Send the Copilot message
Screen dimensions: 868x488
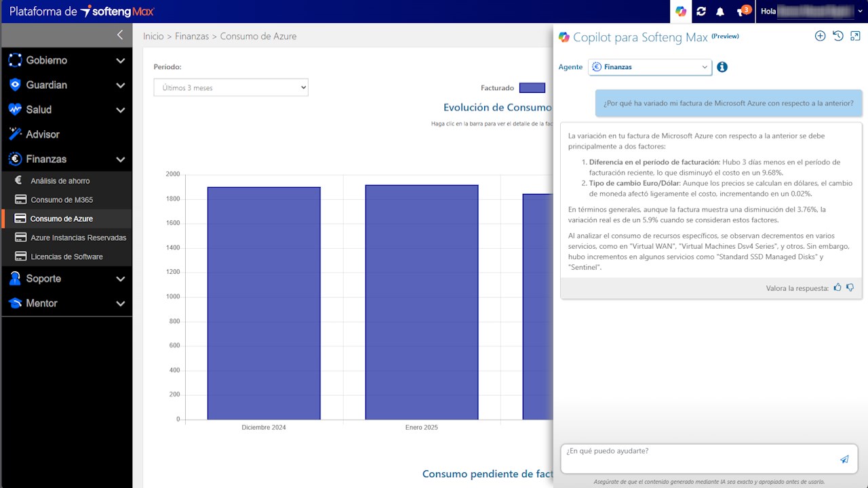[x=844, y=459]
